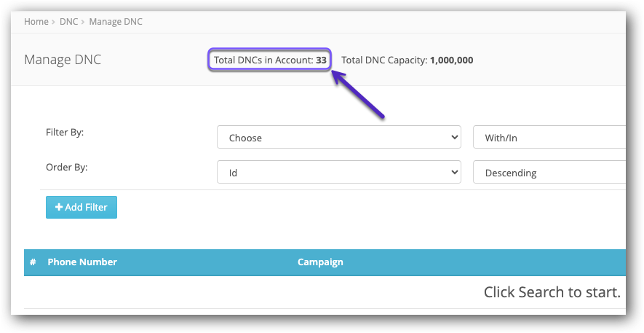Click the Manage DNC breadcrumb item
644x333 pixels.
(x=116, y=22)
